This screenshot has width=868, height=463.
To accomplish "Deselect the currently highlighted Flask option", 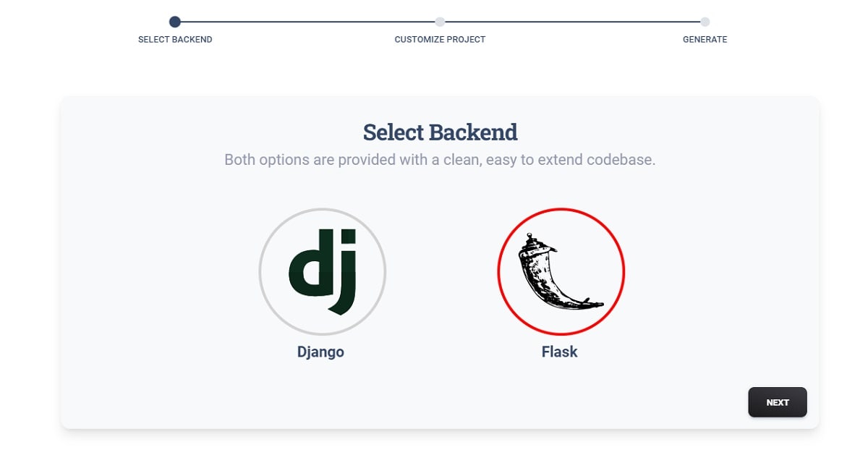I will point(561,273).
